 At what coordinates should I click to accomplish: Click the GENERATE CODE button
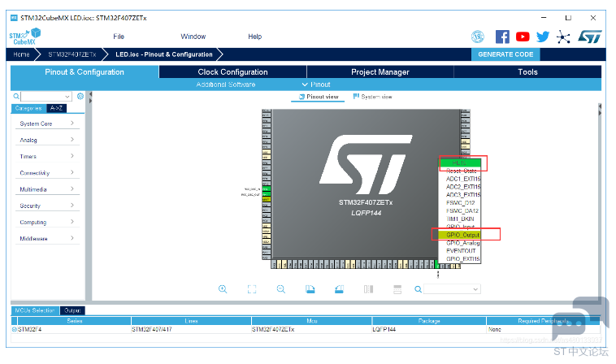click(505, 54)
